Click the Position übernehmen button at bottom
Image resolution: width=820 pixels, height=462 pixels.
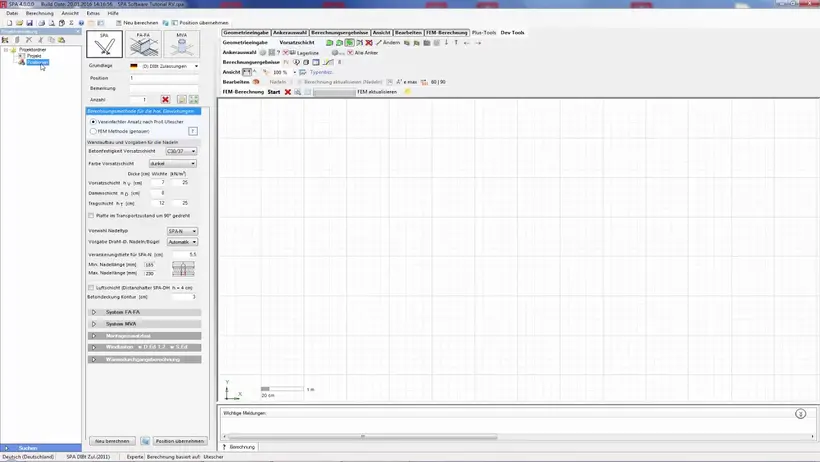[180, 441]
